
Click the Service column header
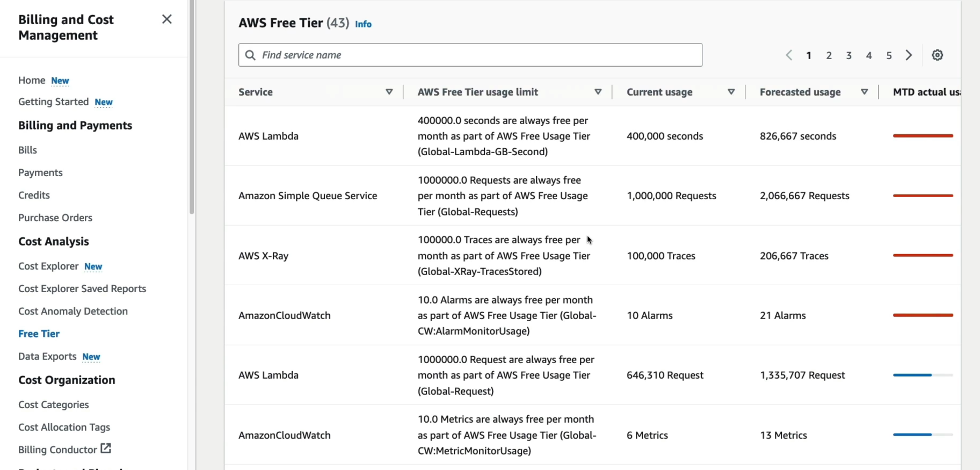[x=256, y=92]
